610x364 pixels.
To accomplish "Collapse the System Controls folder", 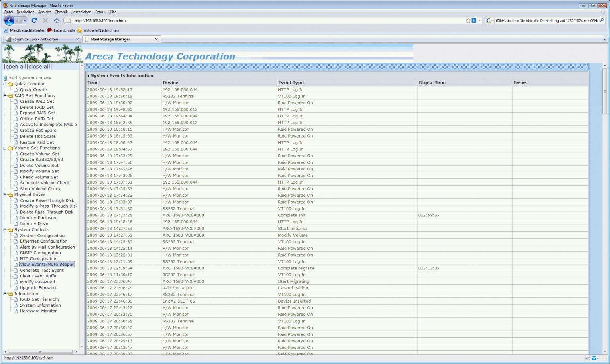I will point(5,229).
